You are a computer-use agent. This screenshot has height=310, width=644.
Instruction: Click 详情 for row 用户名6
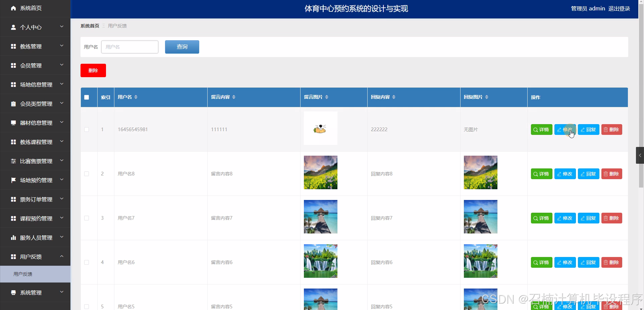click(x=542, y=262)
